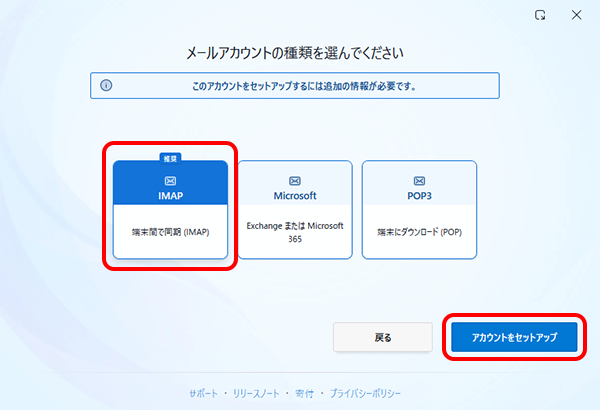Close the account setup dialog
600x410 pixels.
coord(576,15)
